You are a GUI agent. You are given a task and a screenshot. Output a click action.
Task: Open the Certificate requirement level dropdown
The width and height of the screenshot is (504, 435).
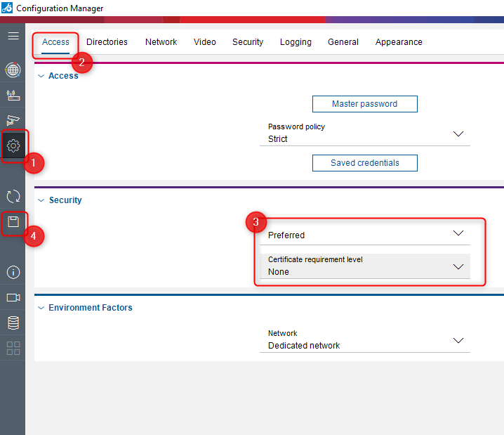(364, 266)
